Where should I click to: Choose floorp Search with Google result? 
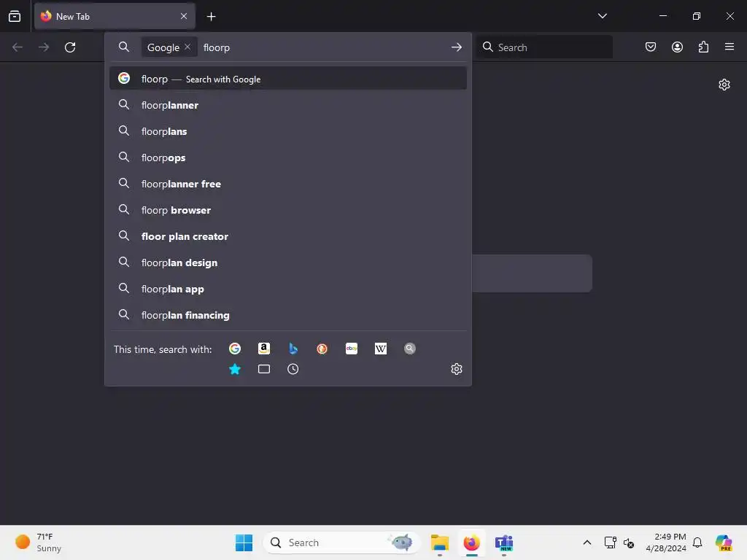coord(287,79)
